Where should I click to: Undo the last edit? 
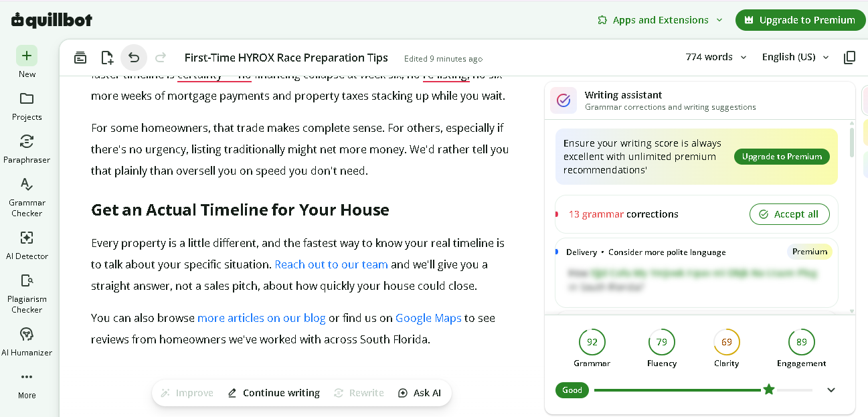134,58
